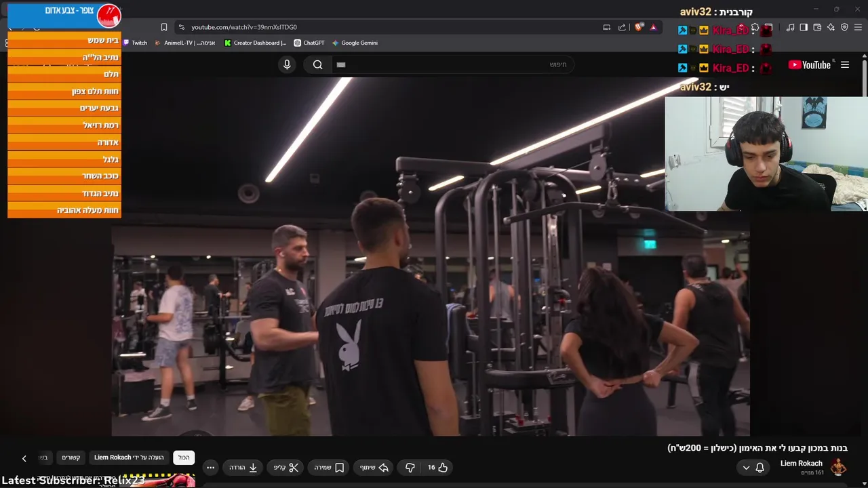
Task: Open the Brave Rewards triangle icon
Action: (x=653, y=27)
